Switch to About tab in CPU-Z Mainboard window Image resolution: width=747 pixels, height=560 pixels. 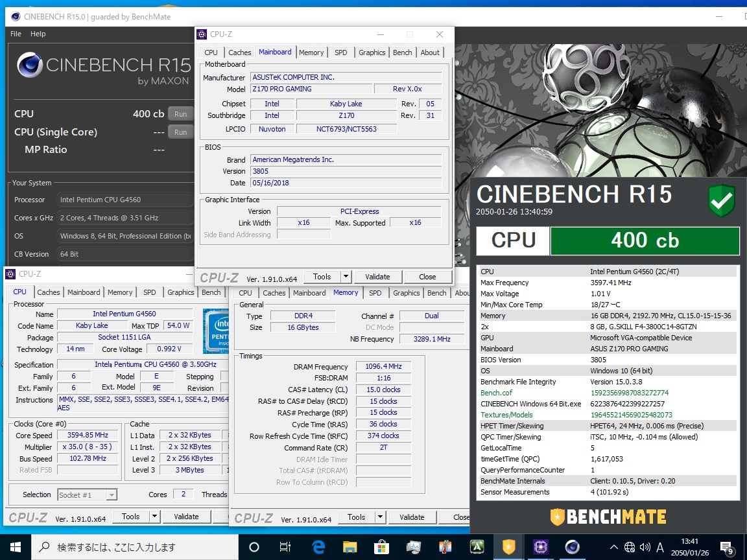(430, 52)
